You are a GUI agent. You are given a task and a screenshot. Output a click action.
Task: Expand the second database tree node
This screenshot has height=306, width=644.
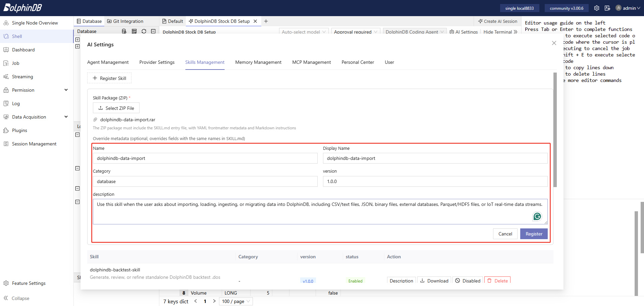[x=77, y=46]
